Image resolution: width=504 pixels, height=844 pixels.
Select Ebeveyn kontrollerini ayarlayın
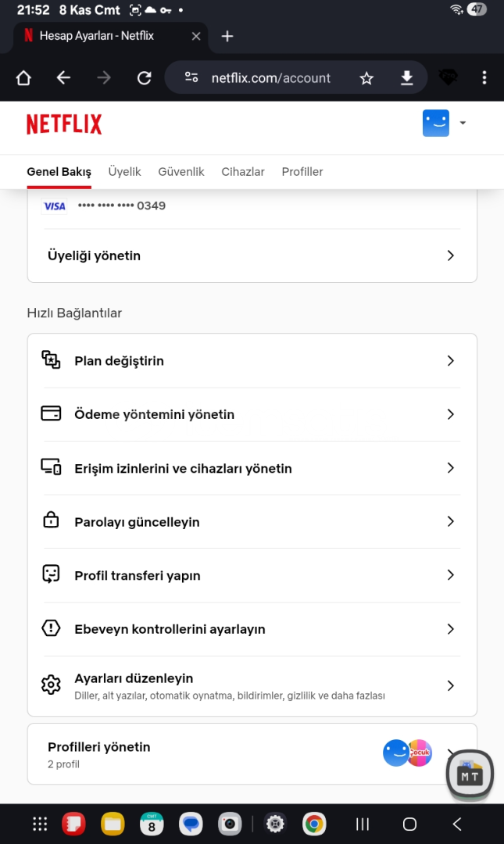pos(170,629)
